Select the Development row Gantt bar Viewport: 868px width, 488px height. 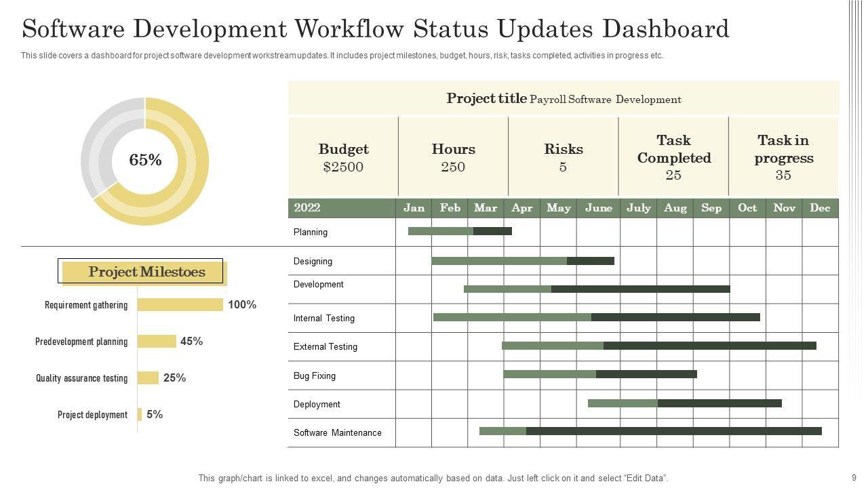(x=597, y=289)
